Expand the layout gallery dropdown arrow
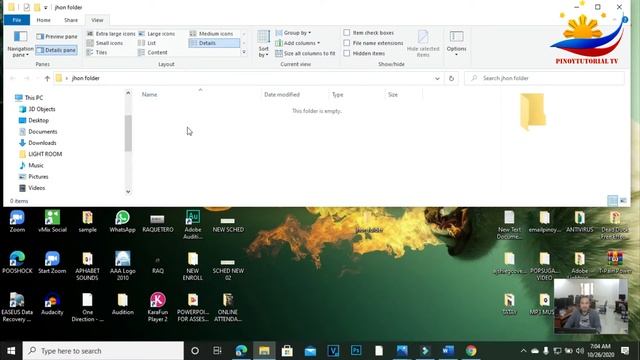 (244, 52)
